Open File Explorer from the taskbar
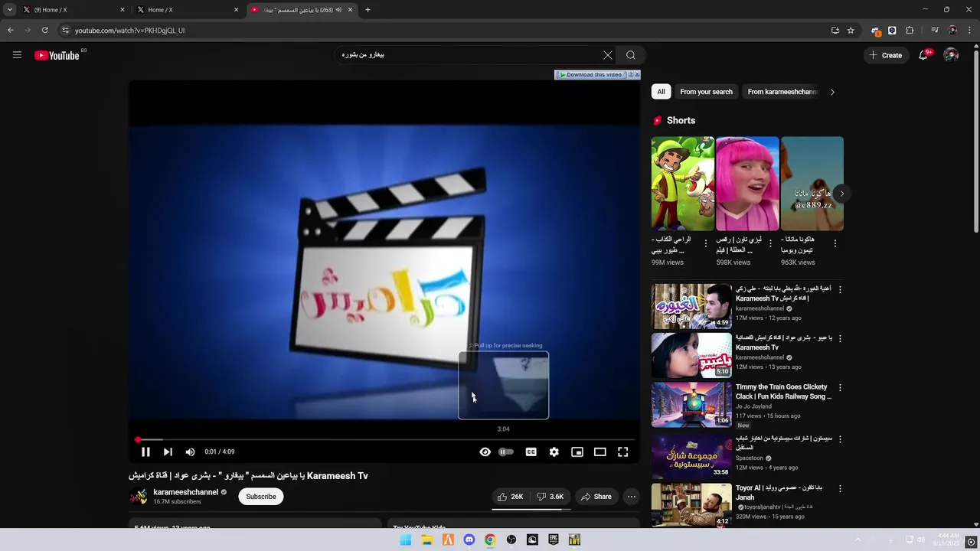Screen dimensions: 980x551 (427, 540)
